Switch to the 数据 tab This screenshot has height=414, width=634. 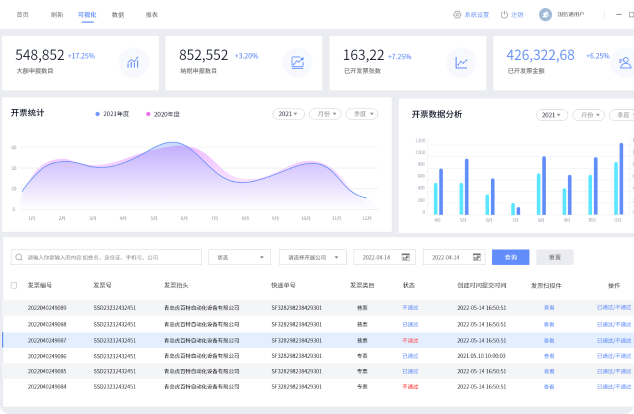click(118, 15)
